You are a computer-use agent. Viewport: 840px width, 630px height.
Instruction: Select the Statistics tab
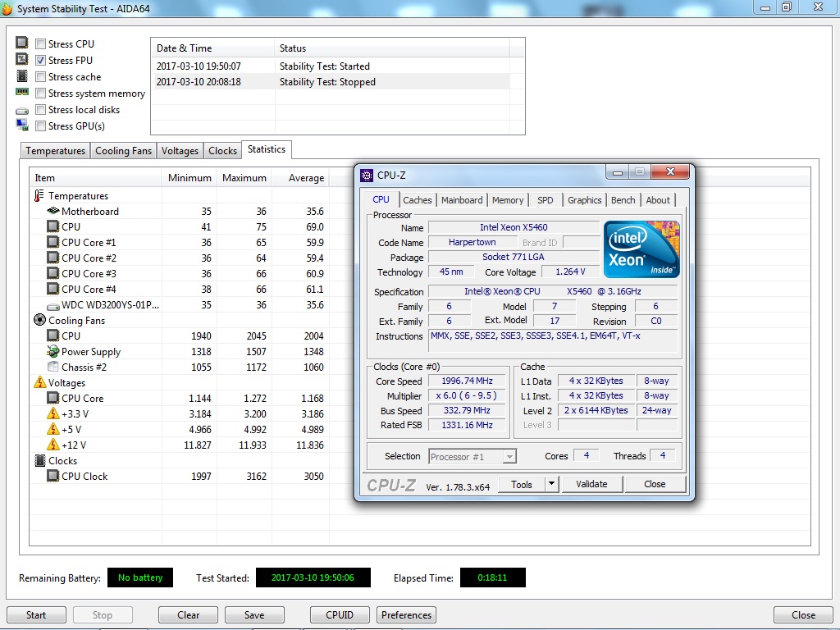click(267, 149)
